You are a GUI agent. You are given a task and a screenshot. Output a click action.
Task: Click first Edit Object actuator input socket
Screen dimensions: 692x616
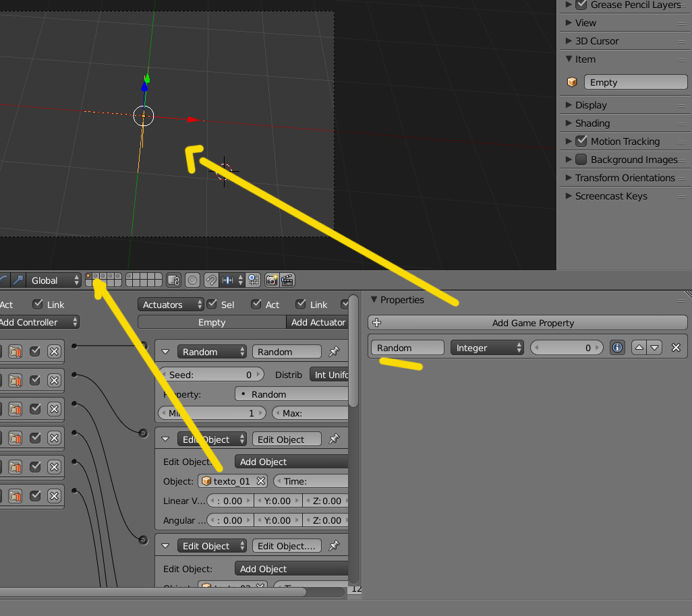[143, 433]
